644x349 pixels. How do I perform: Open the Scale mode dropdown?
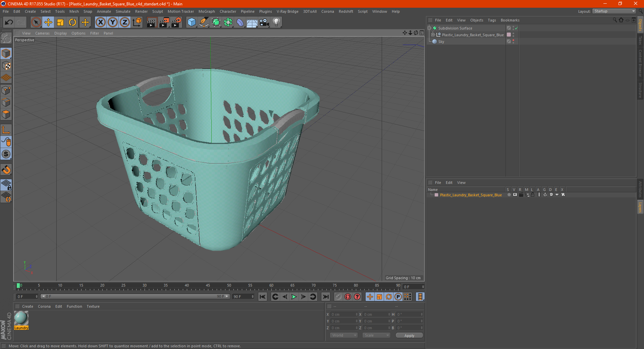point(376,335)
